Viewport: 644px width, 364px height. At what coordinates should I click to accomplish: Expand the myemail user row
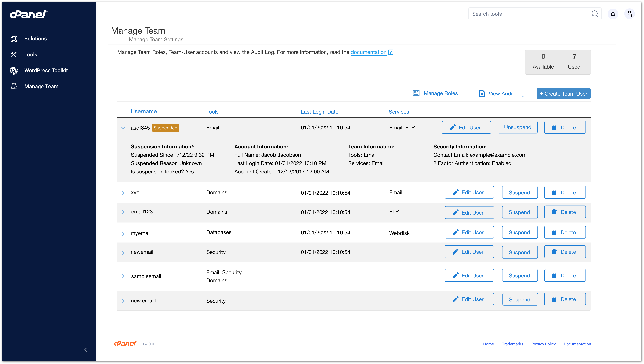tap(123, 234)
